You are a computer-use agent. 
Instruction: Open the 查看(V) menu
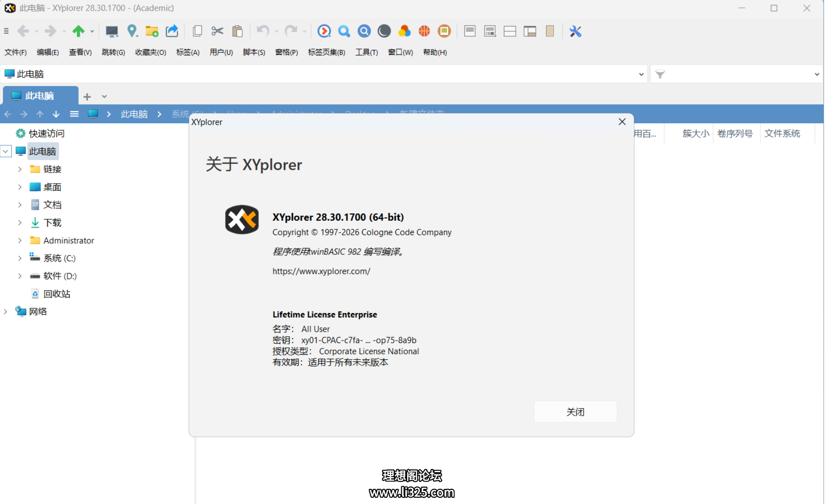point(80,52)
